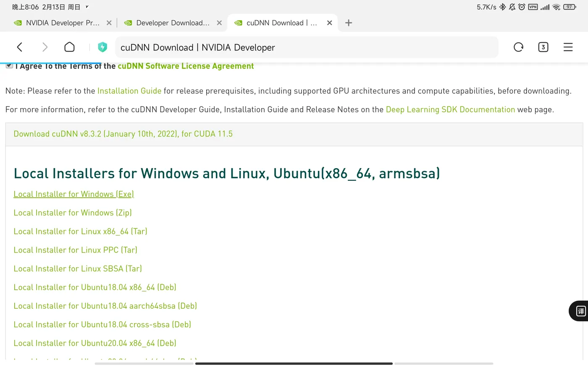Tap the green security shield icon
The height and width of the screenshot is (368, 588).
click(x=102, y=47)
